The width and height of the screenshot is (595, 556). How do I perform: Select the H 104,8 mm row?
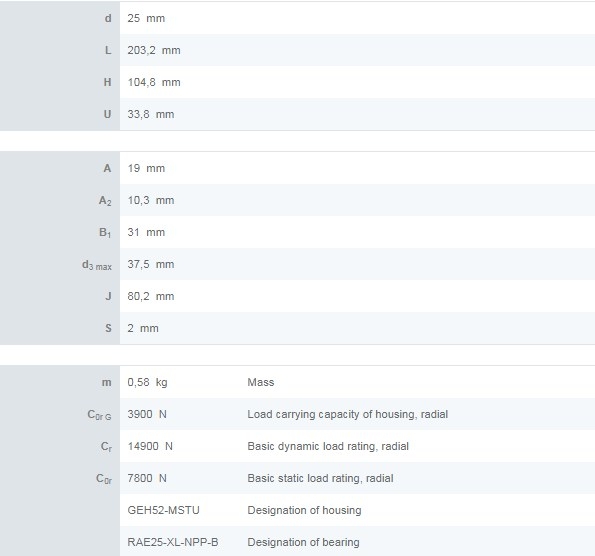click(298, 82)
